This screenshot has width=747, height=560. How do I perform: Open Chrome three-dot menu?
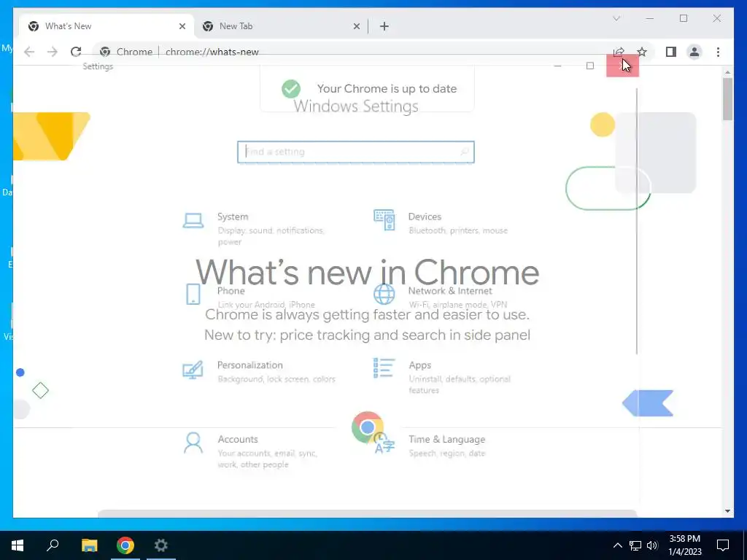(718, 52)
